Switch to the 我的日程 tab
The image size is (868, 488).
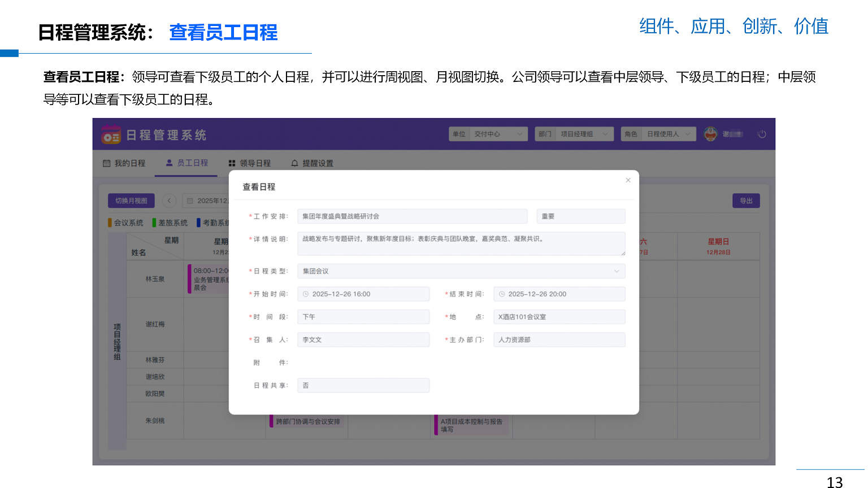124,163
